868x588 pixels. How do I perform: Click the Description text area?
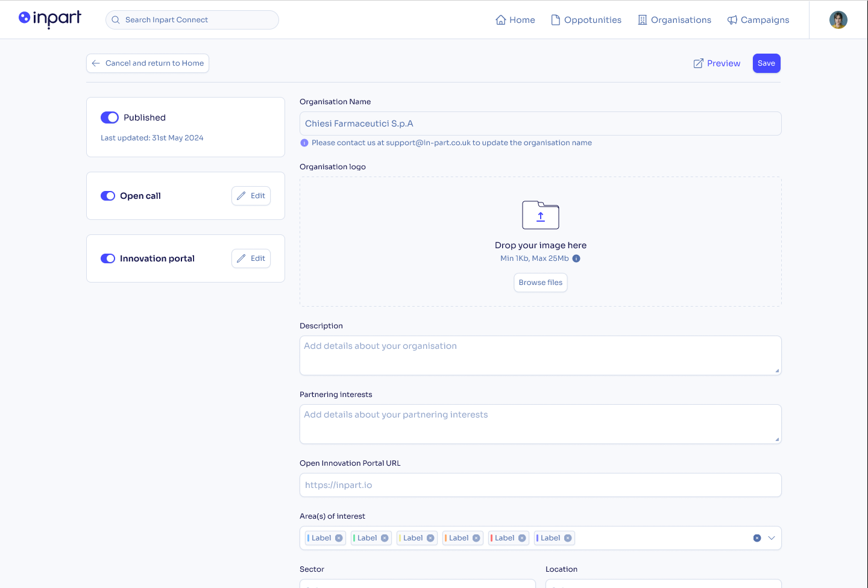(x=541, y=355)
